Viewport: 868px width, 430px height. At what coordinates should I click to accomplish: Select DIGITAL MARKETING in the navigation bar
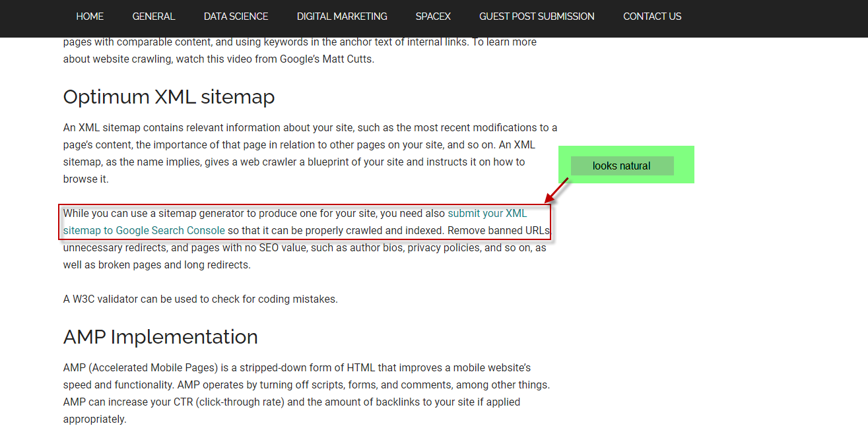pos(342,16)
